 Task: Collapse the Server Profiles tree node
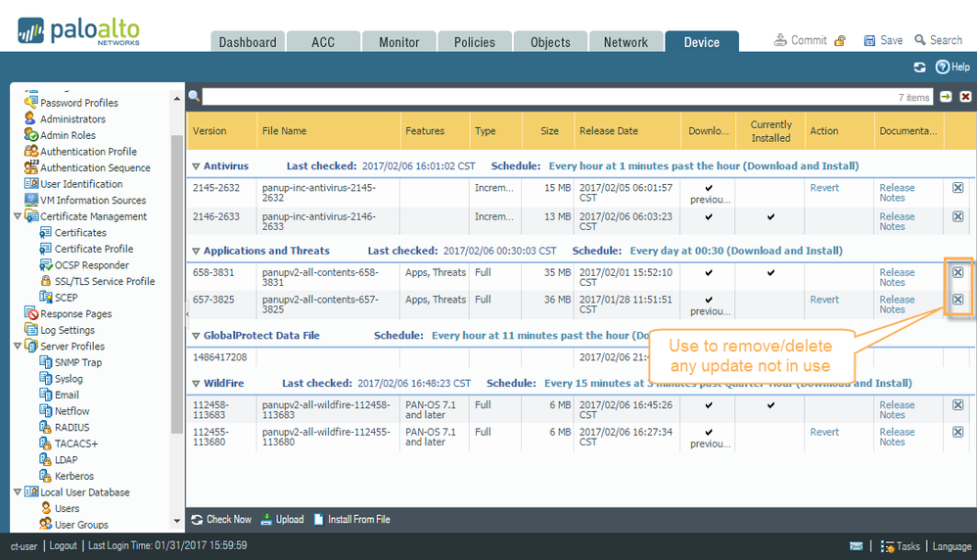[x=18, y=347]
